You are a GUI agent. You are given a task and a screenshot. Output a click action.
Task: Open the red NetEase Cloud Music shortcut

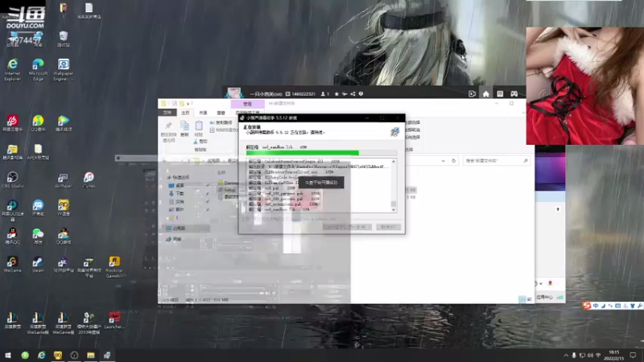click(x=12, y=123)
